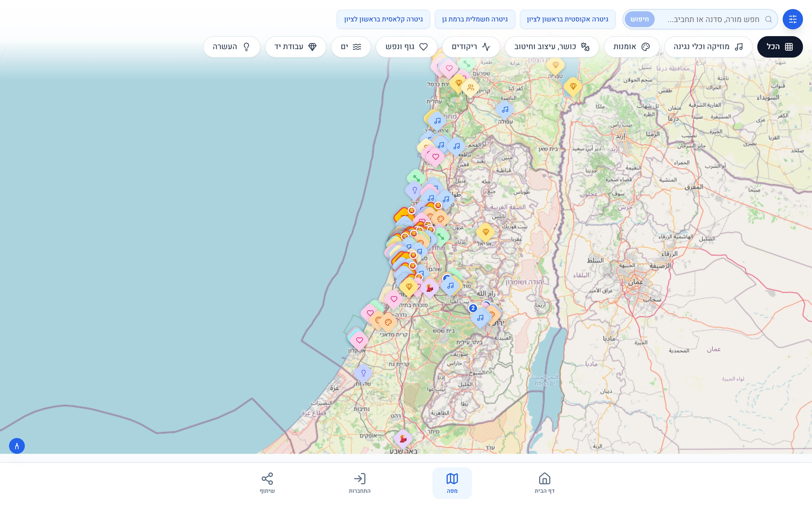Filter by כושר, עיצוב וחיטוב category
812x508 pixels.
551,47
